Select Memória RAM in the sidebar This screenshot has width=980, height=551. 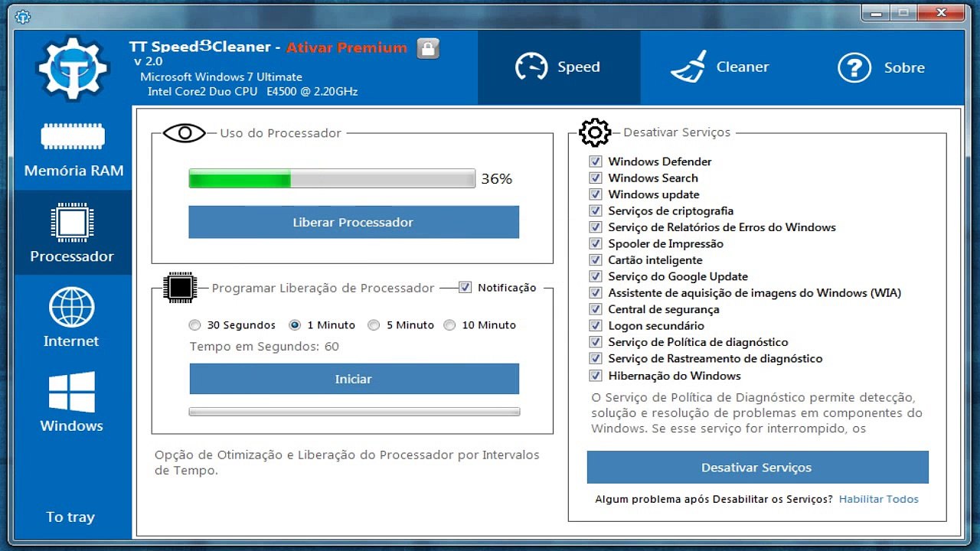pos(73,148)
